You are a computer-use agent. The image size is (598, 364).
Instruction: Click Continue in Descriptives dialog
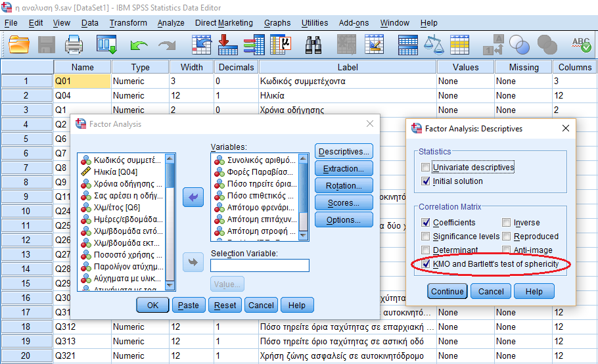pyautogui.click(x=447, y=292)
